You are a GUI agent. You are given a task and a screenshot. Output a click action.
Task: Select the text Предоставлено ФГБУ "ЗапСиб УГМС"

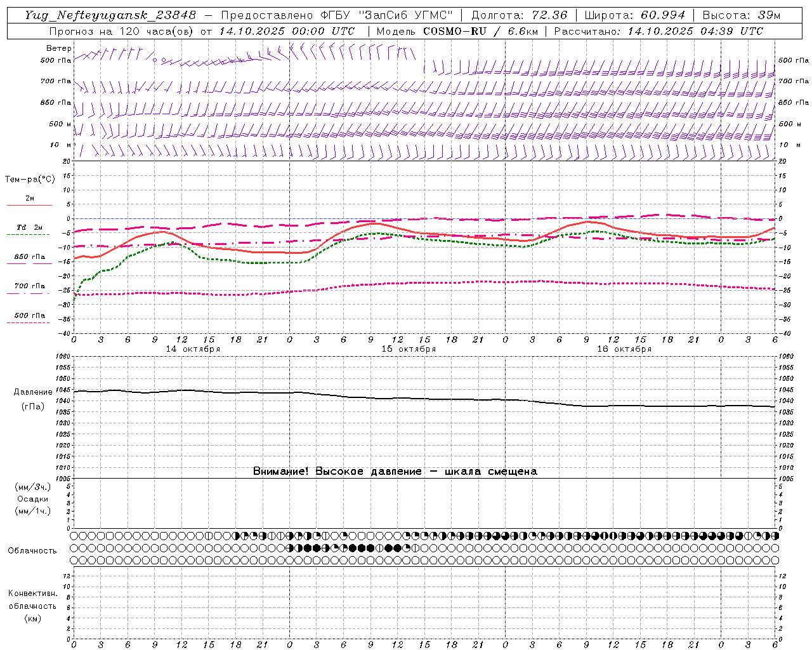point(336,15)
